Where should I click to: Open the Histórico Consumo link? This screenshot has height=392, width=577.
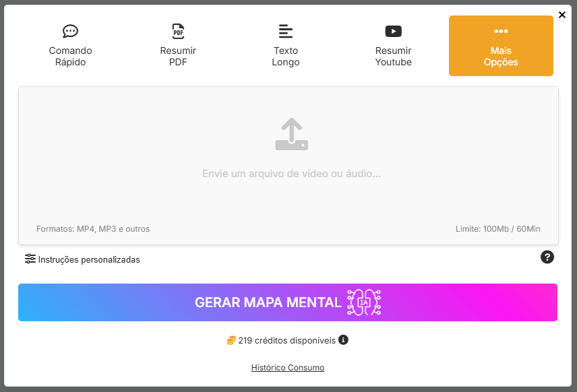tap(288, 367)
